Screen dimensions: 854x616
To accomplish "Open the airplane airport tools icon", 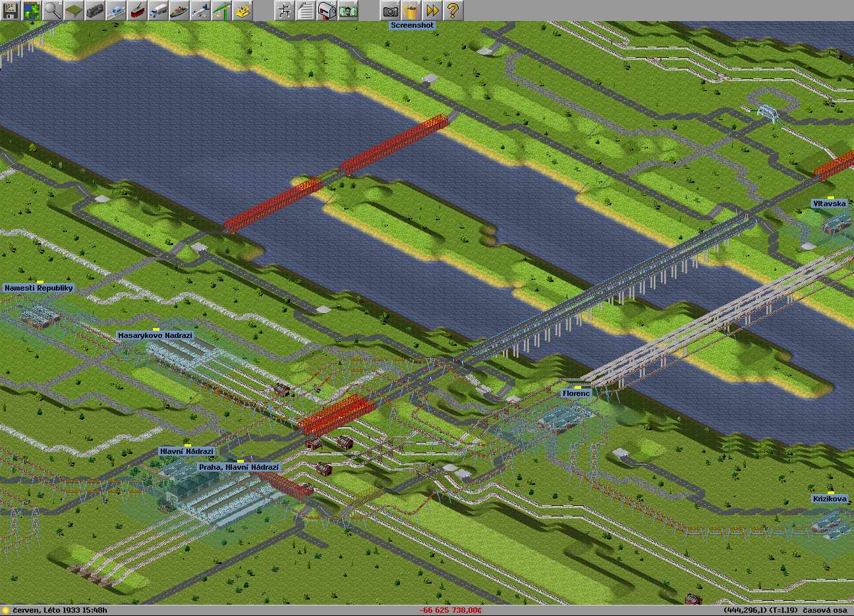I will point(200,11).
